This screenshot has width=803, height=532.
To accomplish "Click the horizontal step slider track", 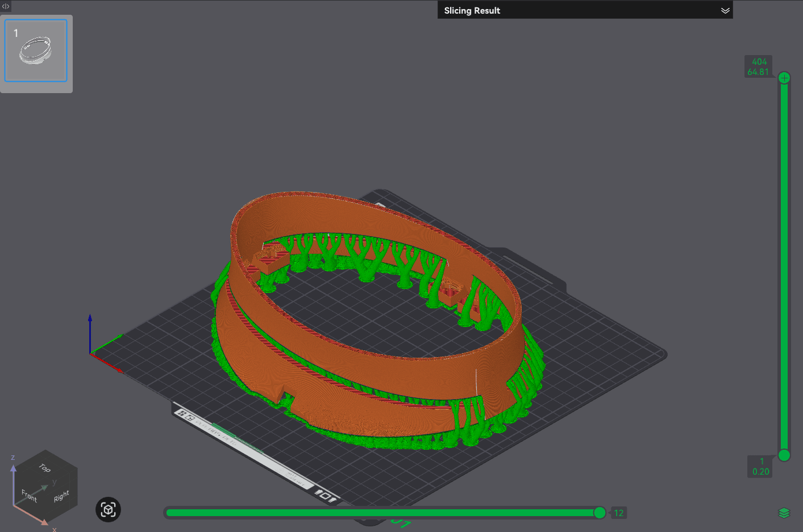I will point(381,513).
